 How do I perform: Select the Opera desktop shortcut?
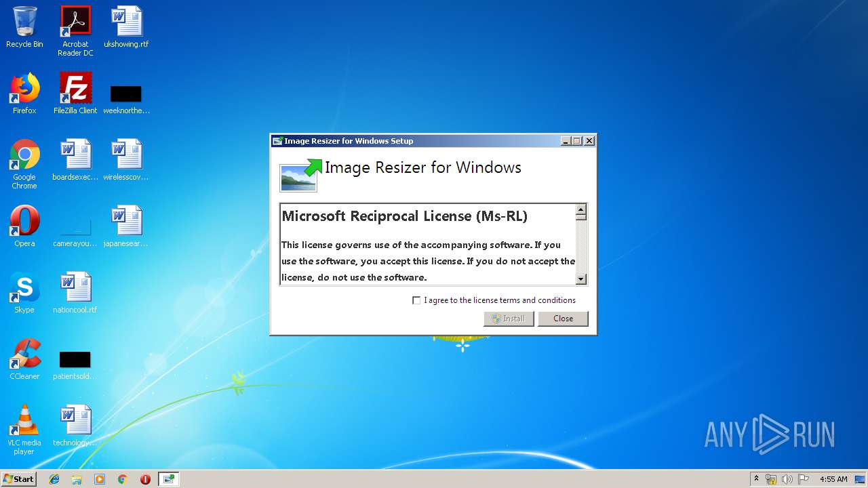point(24,226)
